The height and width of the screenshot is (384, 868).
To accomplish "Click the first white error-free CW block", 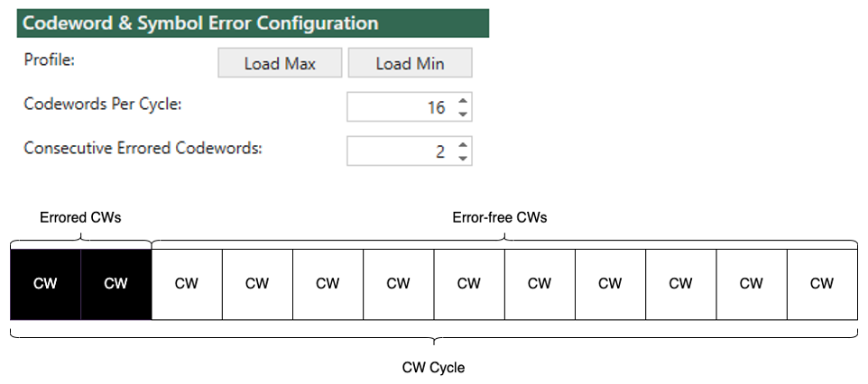I will coord(187,285).
